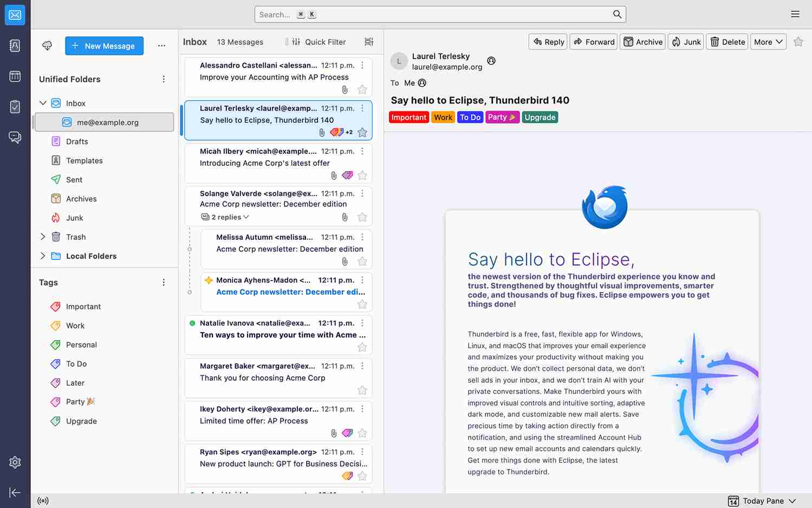Open menu for Alessandro Castellani message

362,66
